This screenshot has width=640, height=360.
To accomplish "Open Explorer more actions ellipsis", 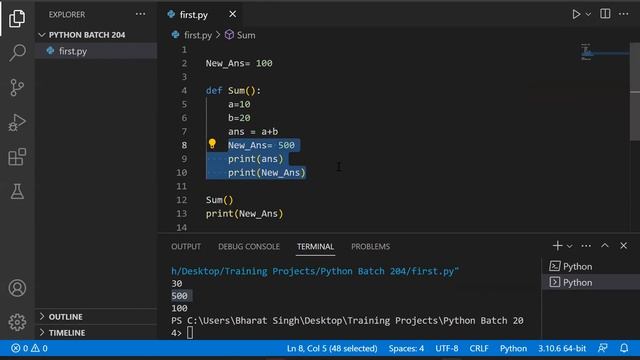I will (x=140, y=14).
